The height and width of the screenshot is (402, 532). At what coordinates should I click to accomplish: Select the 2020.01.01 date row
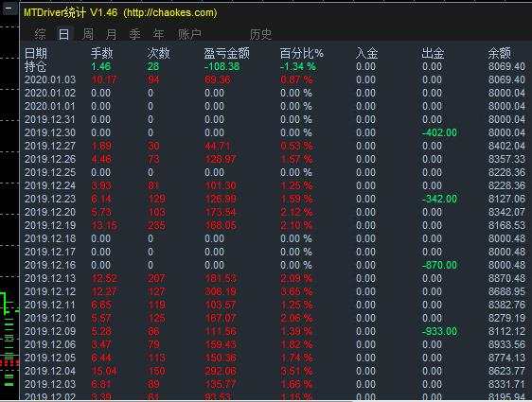click(50, 106)
